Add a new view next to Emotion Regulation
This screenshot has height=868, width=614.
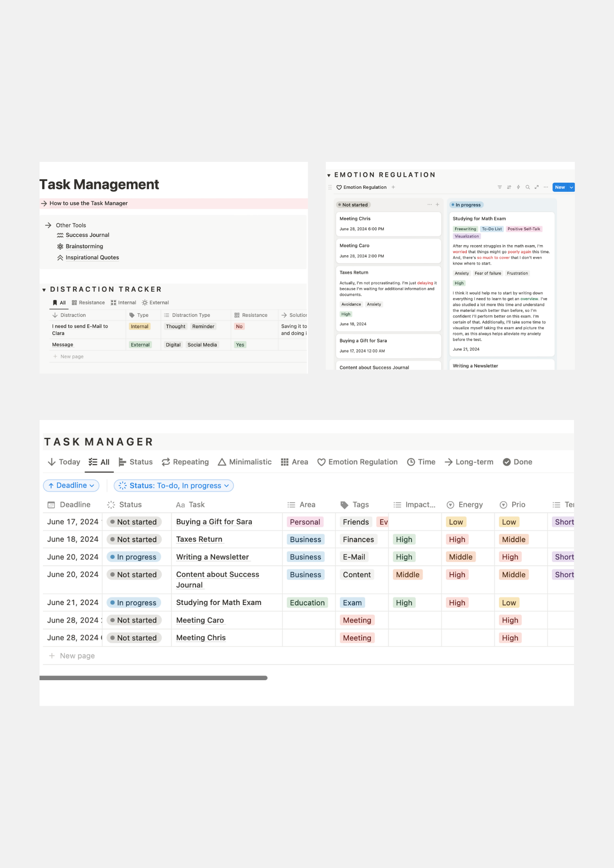pyautogui.click(x=393, y=187)
